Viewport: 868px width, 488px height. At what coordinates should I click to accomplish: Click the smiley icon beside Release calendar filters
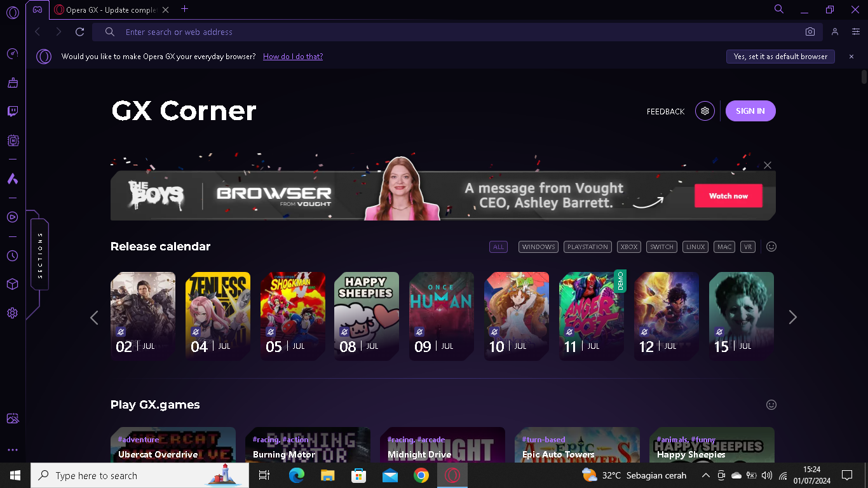click(771, 247)
